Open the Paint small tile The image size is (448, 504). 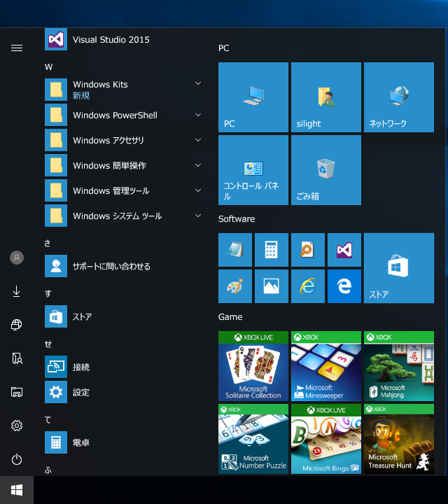coord(235,286)
